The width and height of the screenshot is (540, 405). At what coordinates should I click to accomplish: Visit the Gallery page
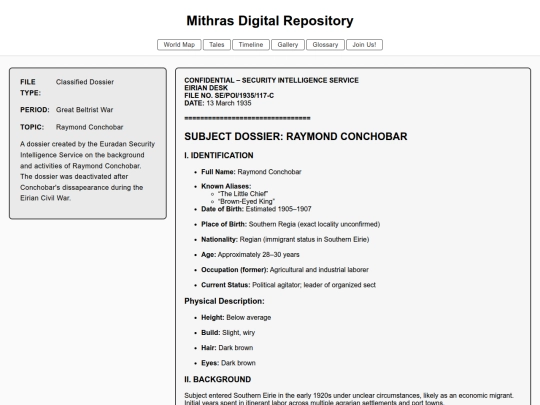pyautogui.click(x=288, y=45)
